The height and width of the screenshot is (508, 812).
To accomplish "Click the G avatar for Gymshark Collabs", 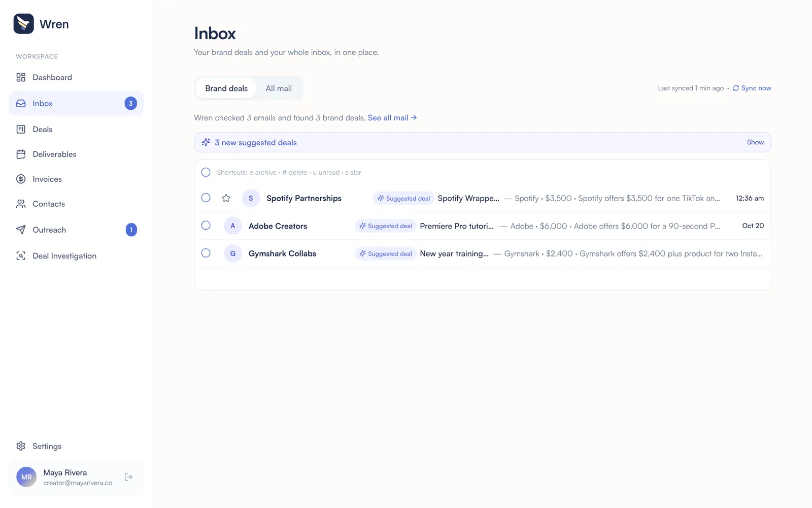I will (233, 253).
